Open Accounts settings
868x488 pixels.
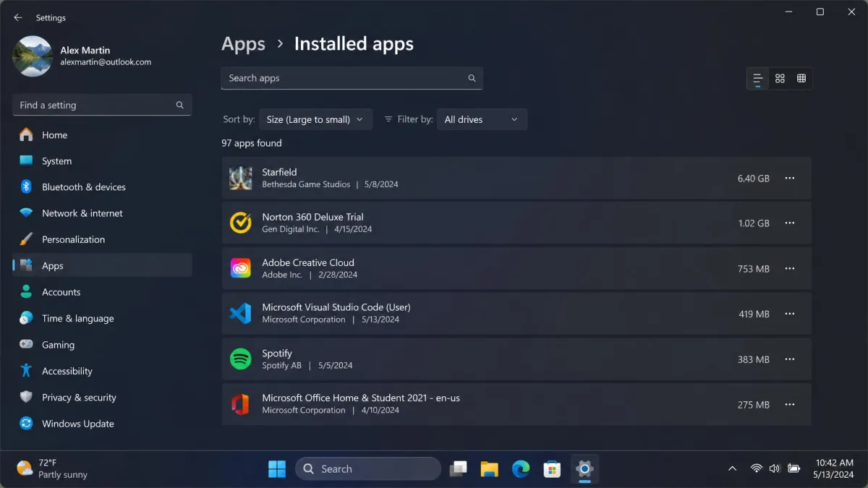102,292
